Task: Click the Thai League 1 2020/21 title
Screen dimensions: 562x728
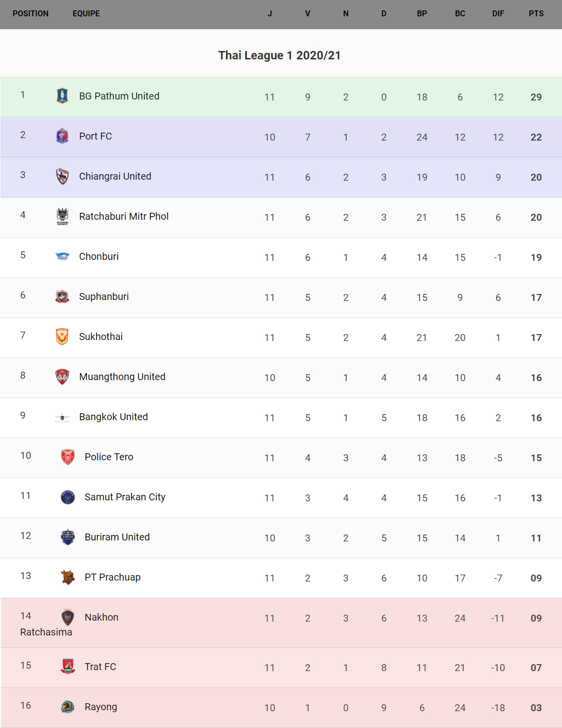Action: [x=280, y=55]
